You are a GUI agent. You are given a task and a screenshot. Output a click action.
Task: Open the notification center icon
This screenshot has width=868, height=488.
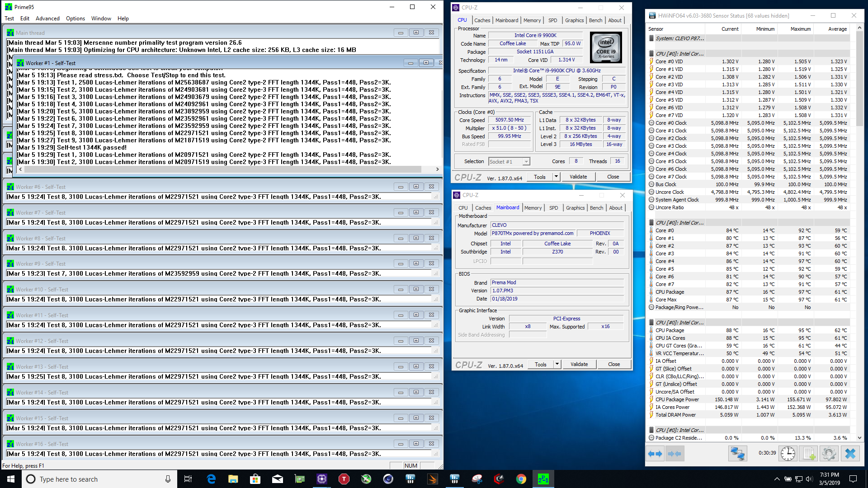click(853, 479)
